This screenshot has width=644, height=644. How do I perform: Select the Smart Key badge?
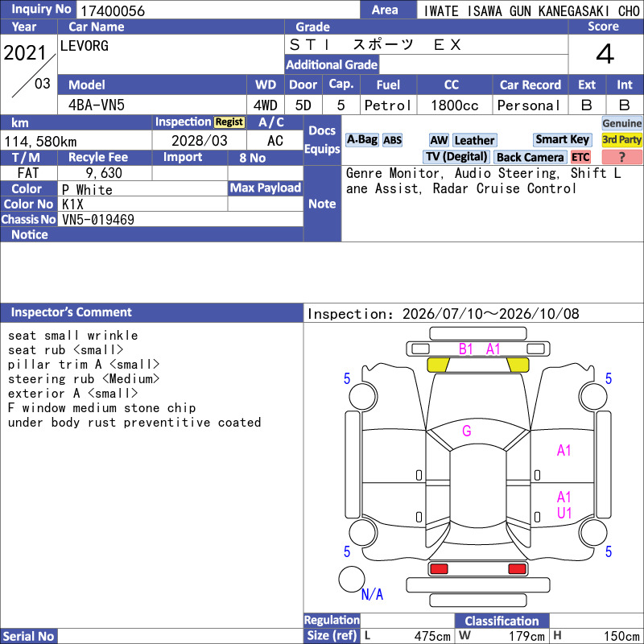[562, 139]
